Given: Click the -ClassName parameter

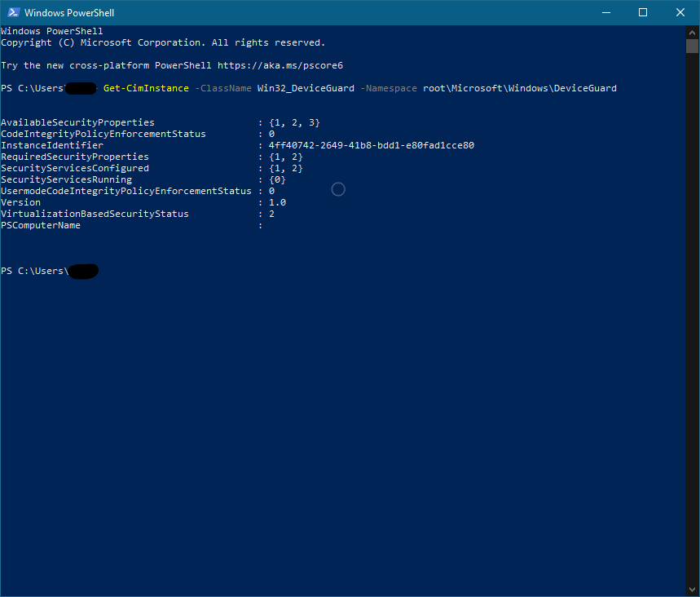Looking at the screenshot, I should click(x=223, y=88).
